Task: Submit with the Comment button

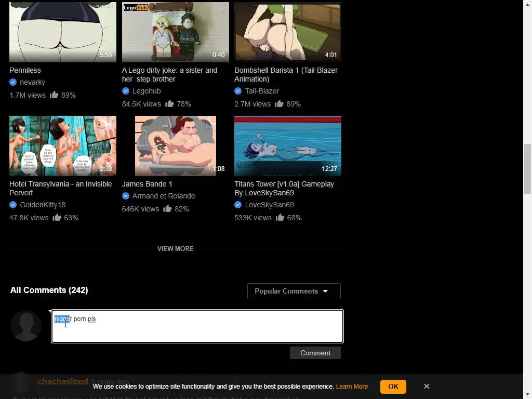Action: click(x=315, y=353)
